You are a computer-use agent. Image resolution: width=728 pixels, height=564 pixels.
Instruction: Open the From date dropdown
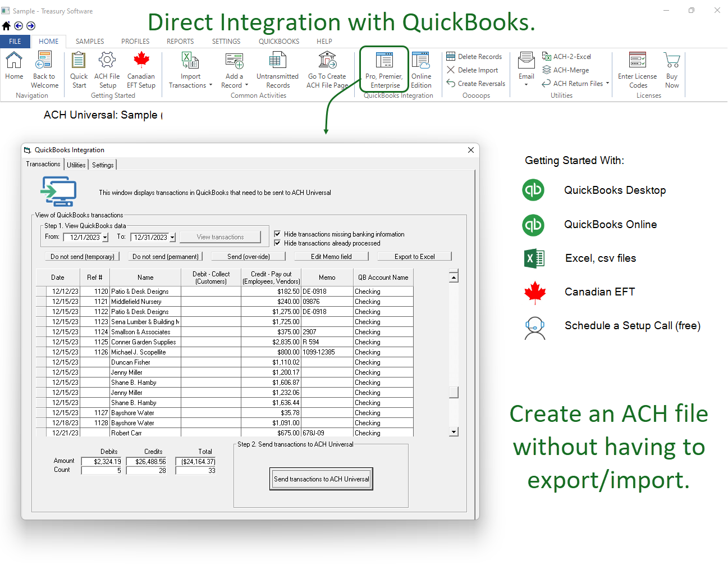(105, 238)
